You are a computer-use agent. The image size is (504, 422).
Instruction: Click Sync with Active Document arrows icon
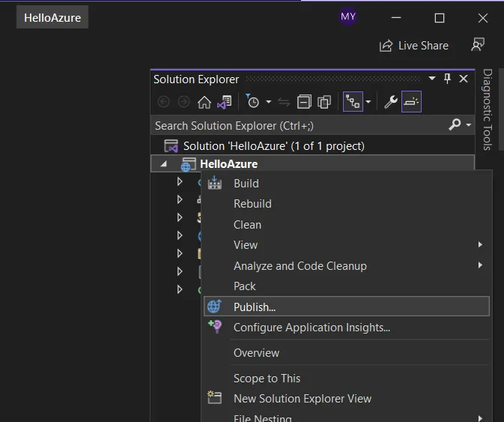pyautogui.click(x=284, y=102)
